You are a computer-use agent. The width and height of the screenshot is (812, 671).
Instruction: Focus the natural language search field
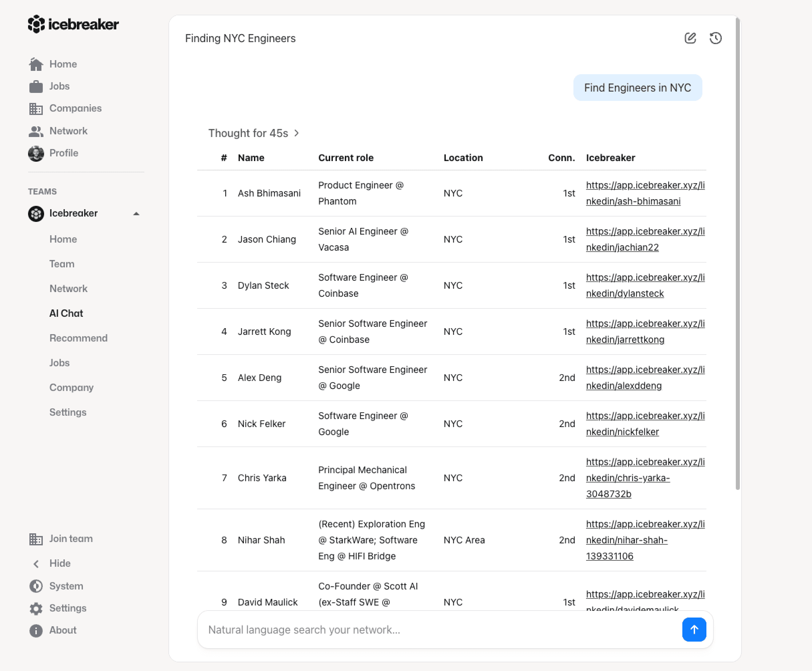coord(437,630)
